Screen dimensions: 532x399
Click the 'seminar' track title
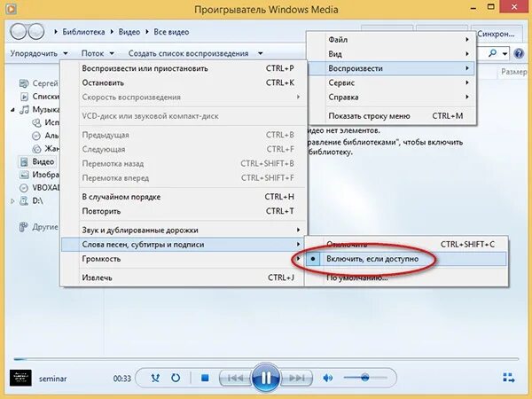[x=53, y=379]
